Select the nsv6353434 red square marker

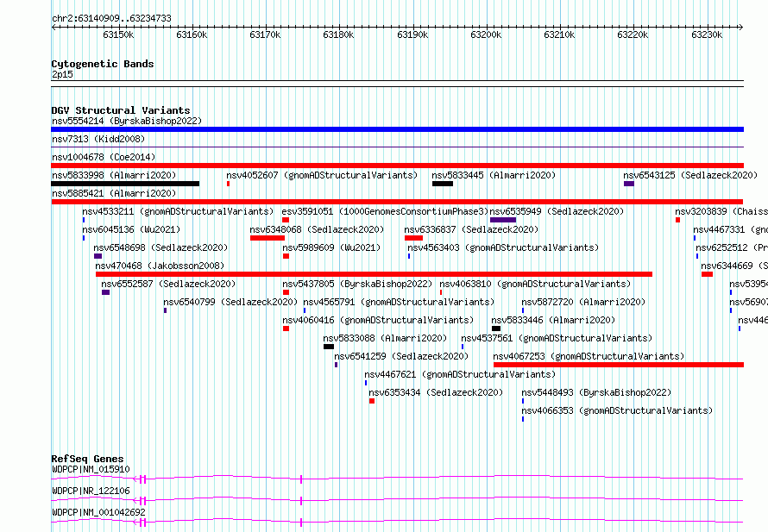point(372,401)
